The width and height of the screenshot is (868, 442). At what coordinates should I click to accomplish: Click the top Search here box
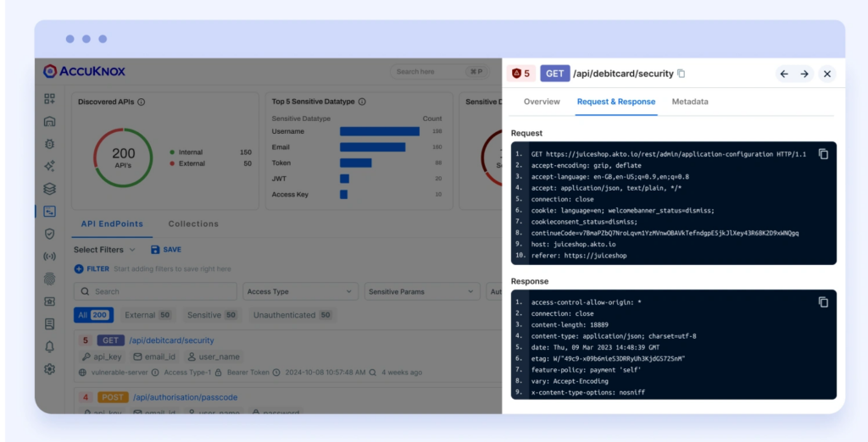(440, 71)
